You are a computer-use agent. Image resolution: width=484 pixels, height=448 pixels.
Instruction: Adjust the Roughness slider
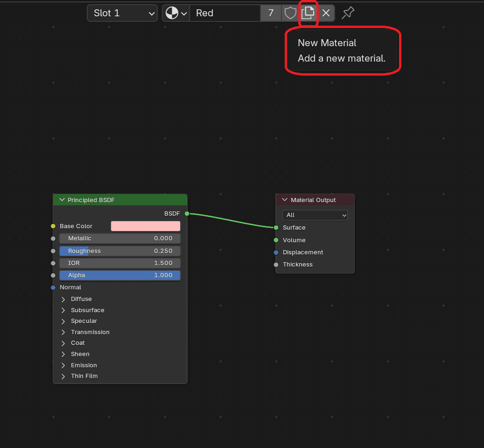[120, 251]
